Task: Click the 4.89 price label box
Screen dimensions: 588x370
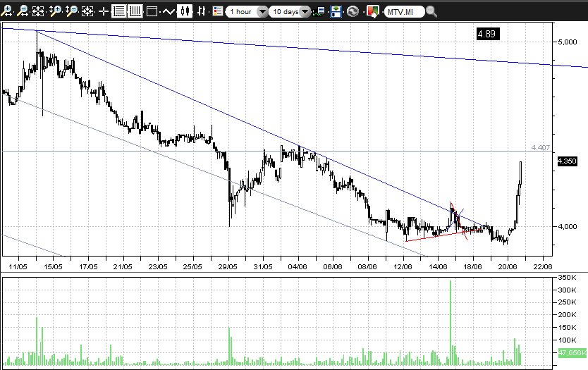Action: 487,33
